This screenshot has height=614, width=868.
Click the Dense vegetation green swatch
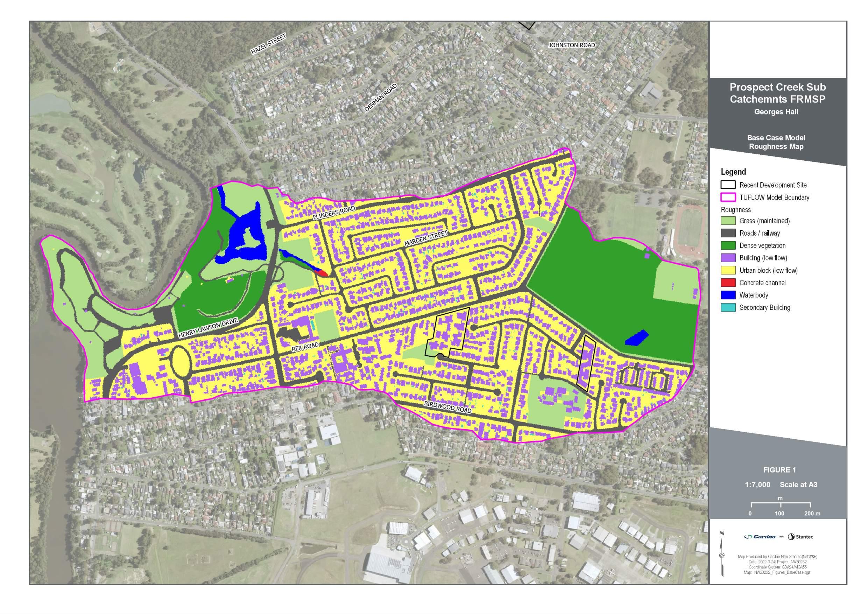(x=728, y=245)
